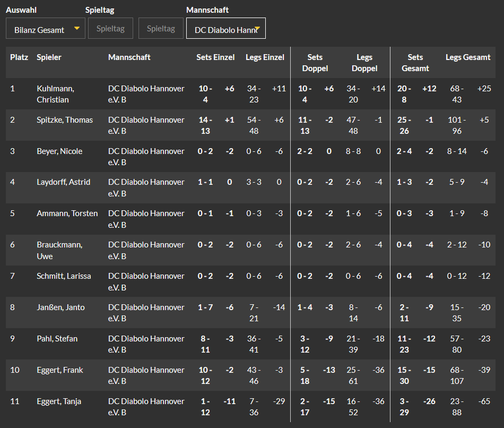The image size is (504, 428).
Task: Click Sets Gesamt value 20 - 8
Action: pos(404,94)
